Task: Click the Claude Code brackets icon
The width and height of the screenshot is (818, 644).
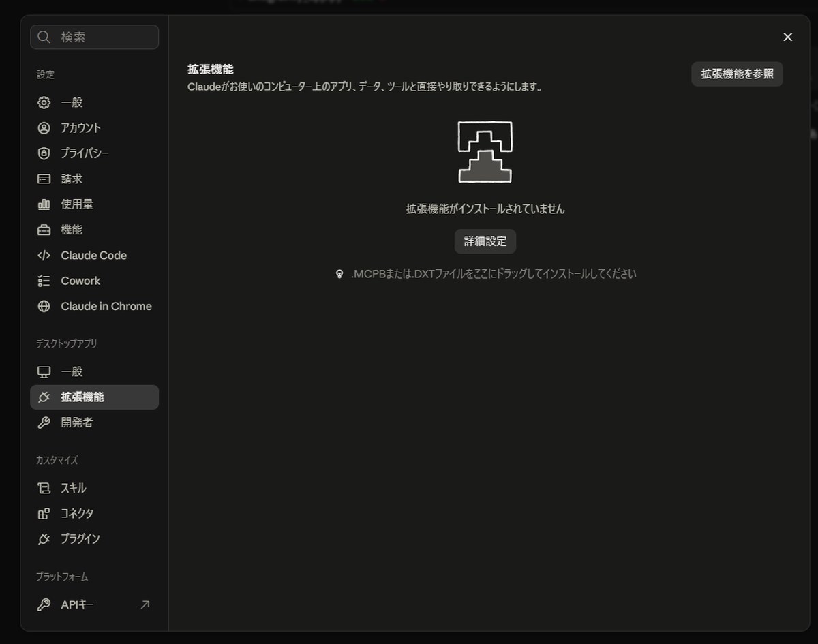Action: (44, 256)
